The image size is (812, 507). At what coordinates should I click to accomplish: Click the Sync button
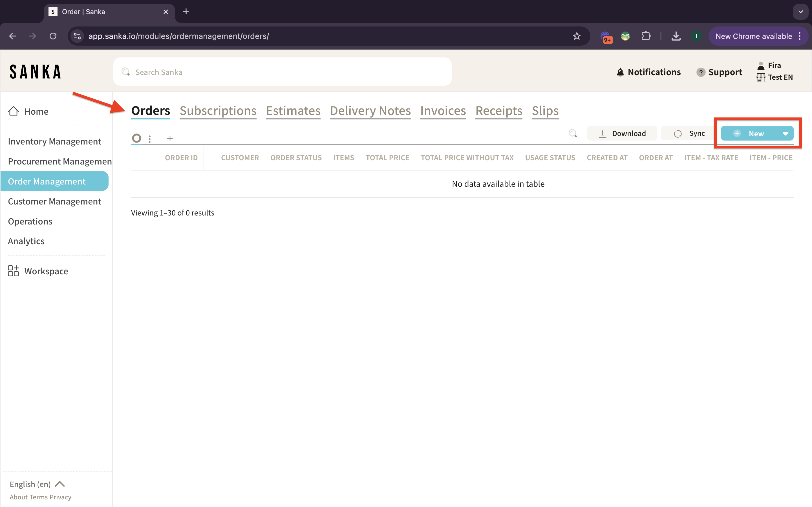689,134
